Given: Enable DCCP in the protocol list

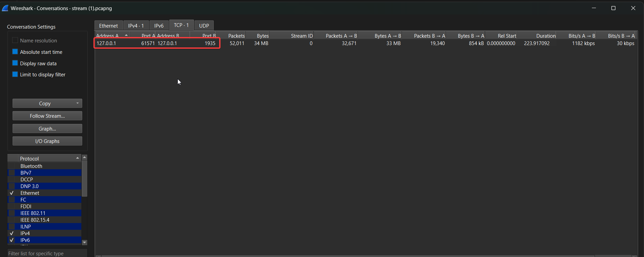Looking at the screenshot, I should click(12, 179).
